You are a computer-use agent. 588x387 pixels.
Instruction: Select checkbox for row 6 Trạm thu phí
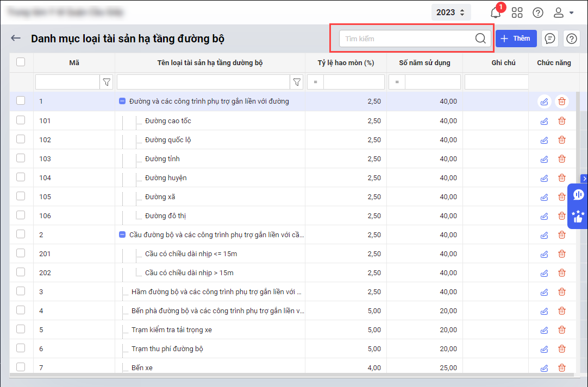pos(21,348)
